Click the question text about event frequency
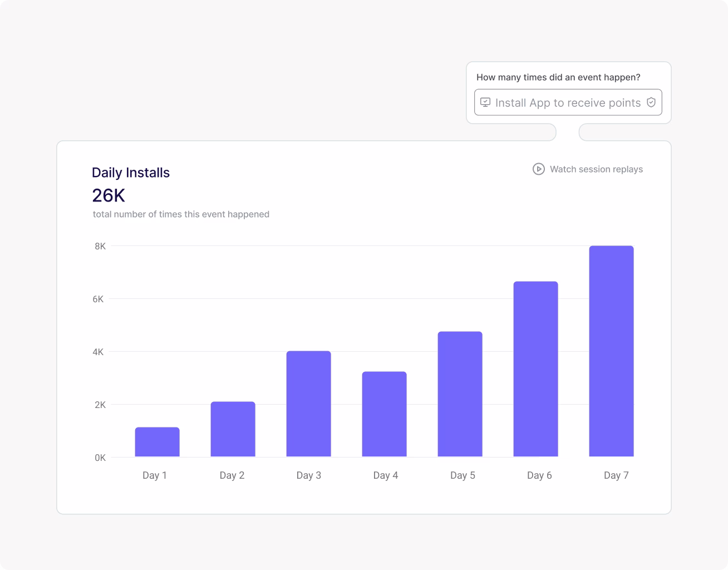 click(x=559, y=77)
